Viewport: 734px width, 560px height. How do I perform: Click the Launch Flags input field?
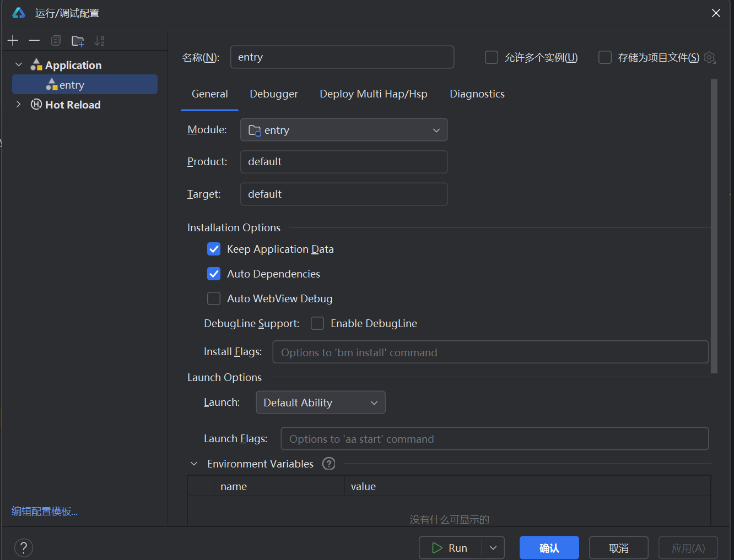495,439
